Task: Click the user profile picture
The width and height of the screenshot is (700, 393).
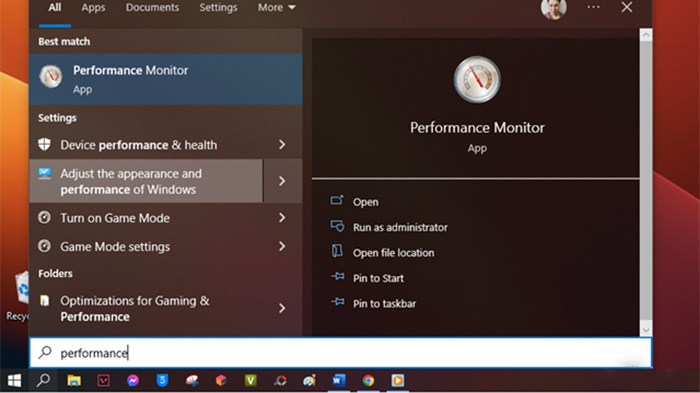Action: pyautogui.click(x=554, y=8)
